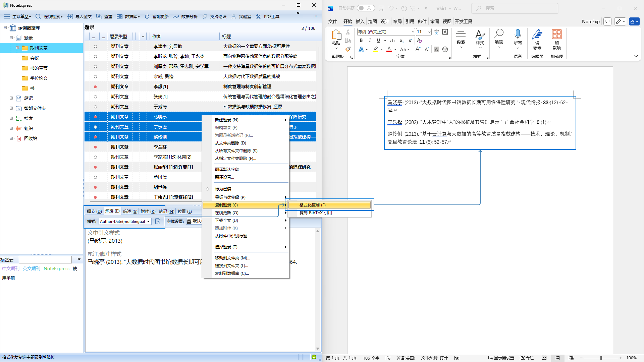
Task: Toggle the Word AutoSave switch
Action: click(365, 8)
